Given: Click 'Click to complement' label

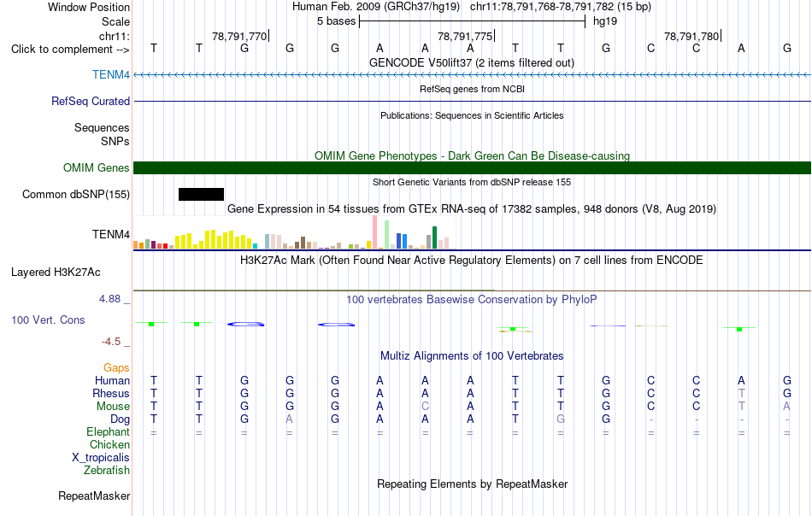Looking at the screenshot, I should pos(70,50).
